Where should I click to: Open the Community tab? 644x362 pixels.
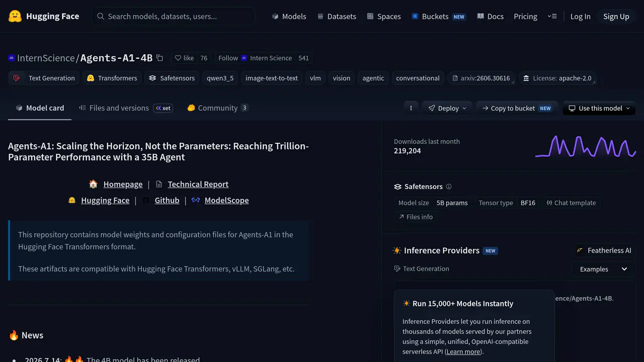coord(217,108)
